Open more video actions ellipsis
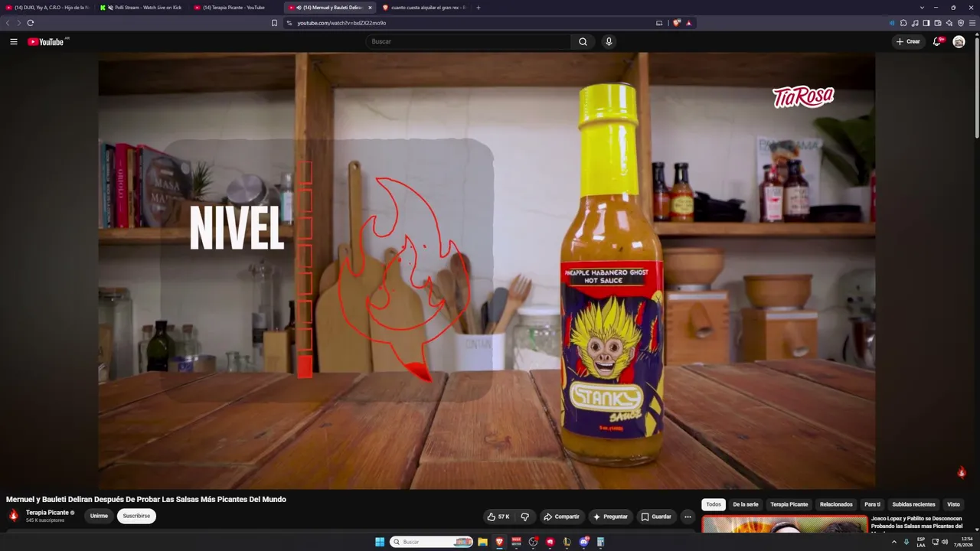The height and width of the screenshot is (551, 980). click(688, 517)
